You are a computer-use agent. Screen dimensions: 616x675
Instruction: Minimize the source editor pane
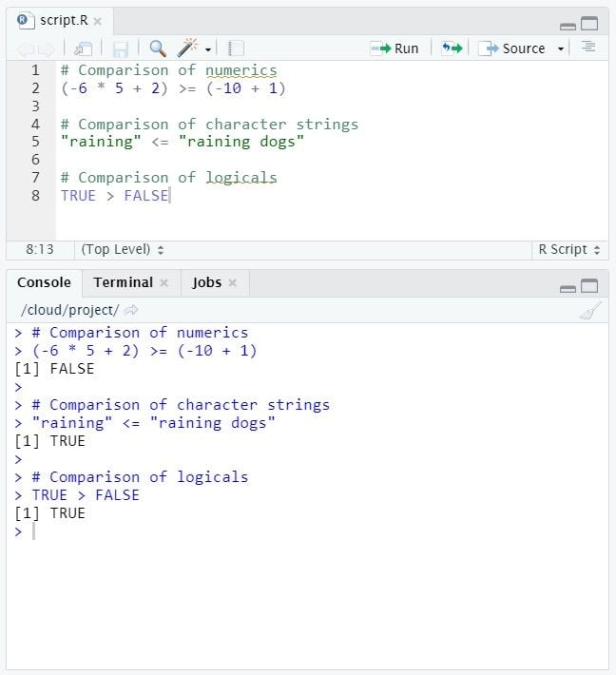coord(568,26)
